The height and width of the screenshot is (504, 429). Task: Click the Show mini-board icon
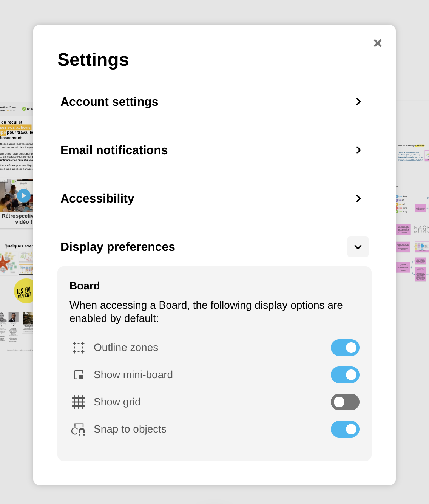point(79,375)
